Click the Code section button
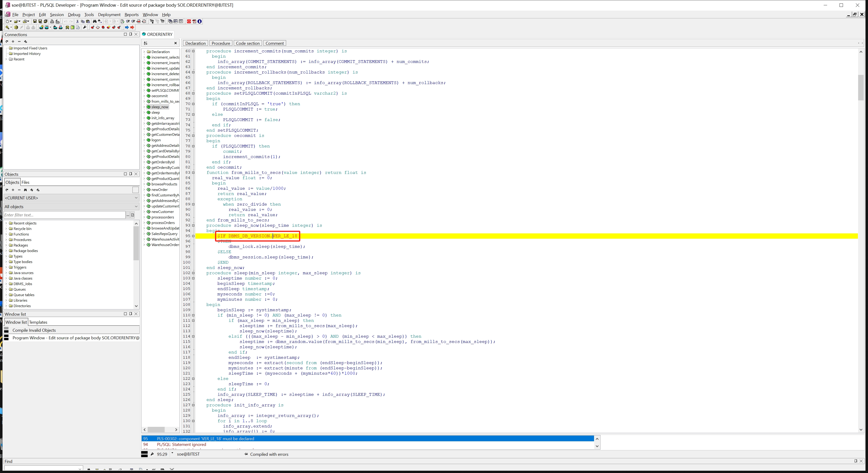This screenshot has height=473, width=868. point(248,43)
